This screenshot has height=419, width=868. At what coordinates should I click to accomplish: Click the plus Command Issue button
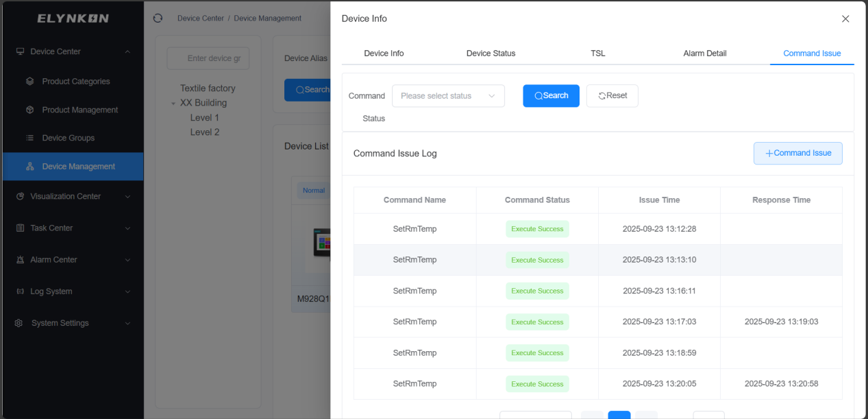(798, 153)
